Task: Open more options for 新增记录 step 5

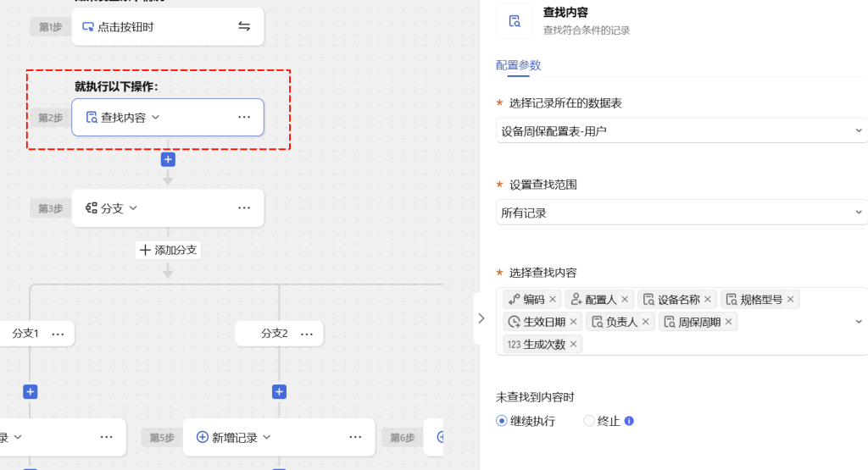Action: click(x=355, y=437)
